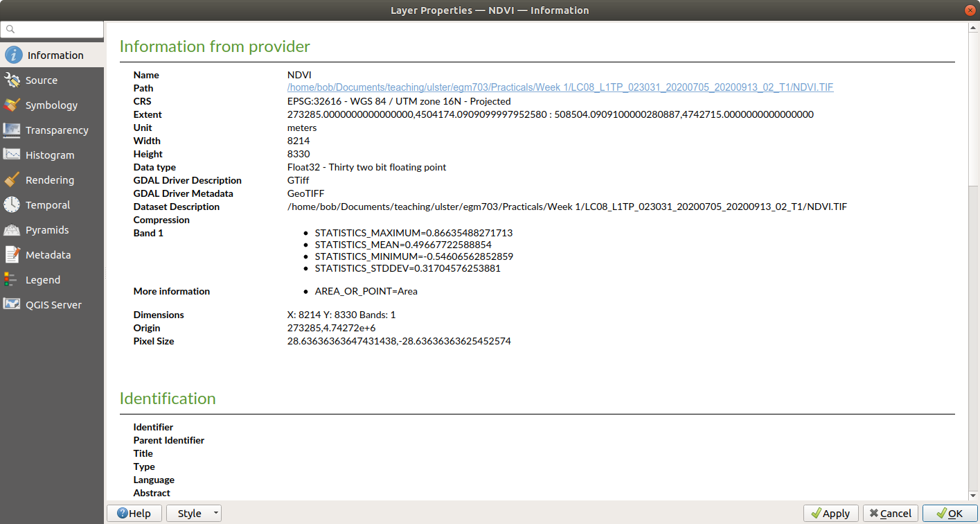This screenshot has width=980, height=524.
Task: Switch to the QGIS Server tab
Action: (53, 305)
